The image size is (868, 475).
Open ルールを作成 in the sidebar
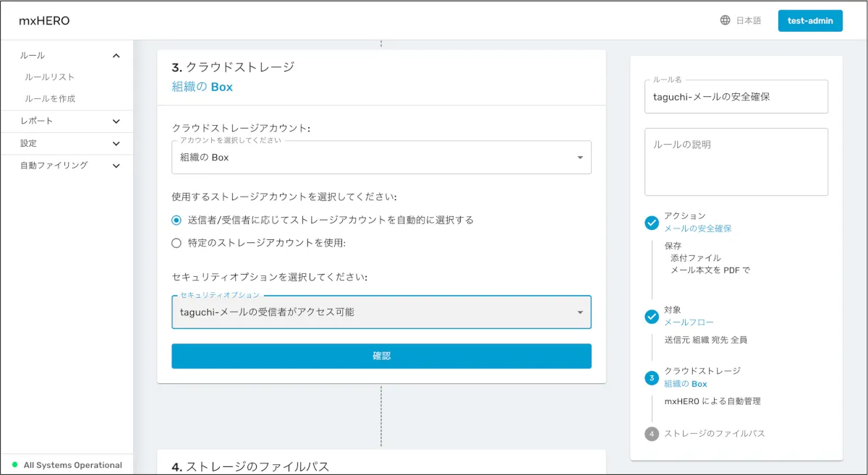point(50,98)
